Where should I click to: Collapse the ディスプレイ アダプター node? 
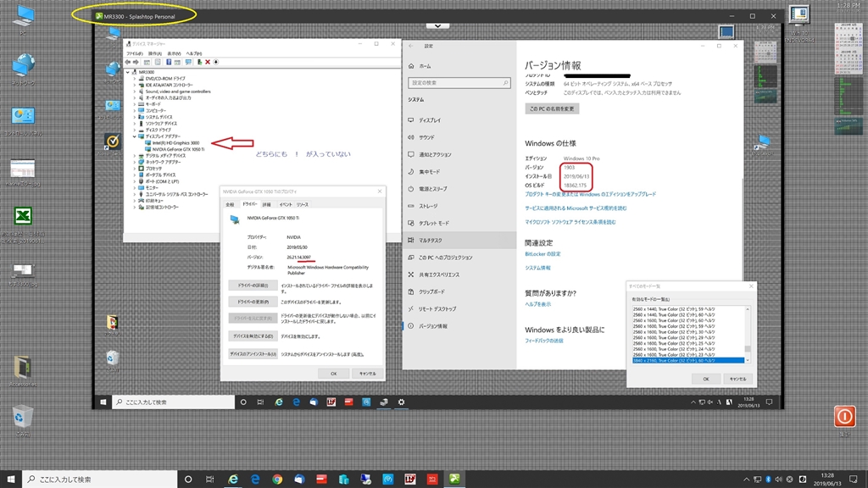tap(135, 136)
